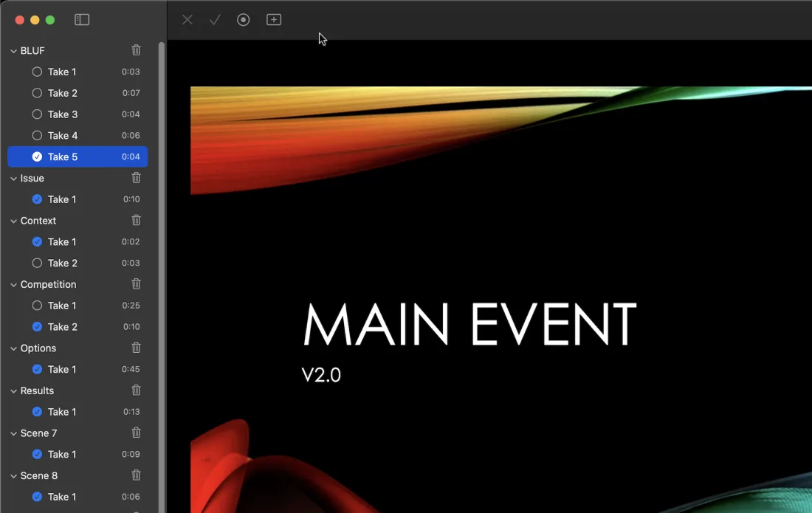The width and height of the screenshot is (812, 513).
Task: Select the checked Take 5 radio in BLUF
Action: tap(38, 156)
